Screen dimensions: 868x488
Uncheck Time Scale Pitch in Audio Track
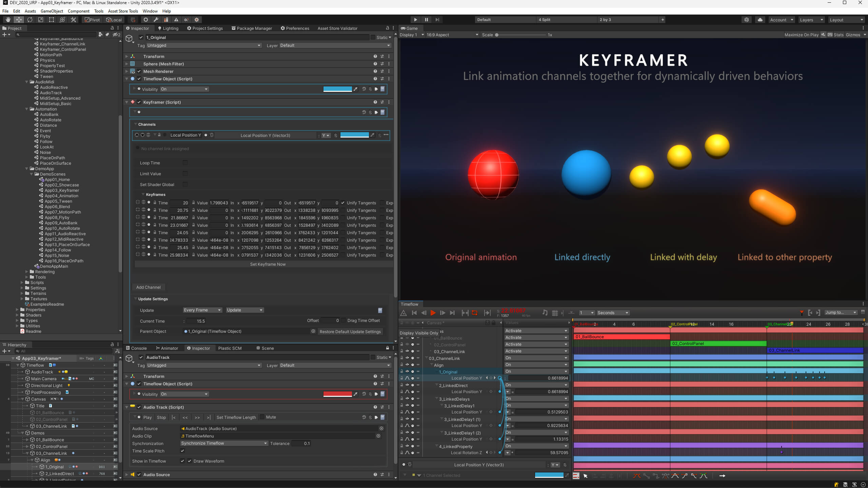(x=182, y=451)
